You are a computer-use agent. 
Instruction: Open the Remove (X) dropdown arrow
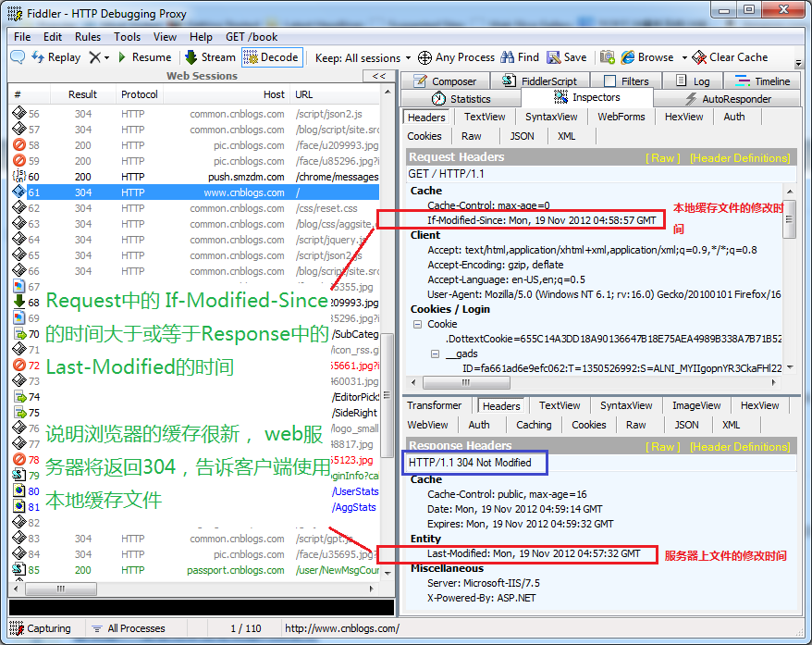106,57
